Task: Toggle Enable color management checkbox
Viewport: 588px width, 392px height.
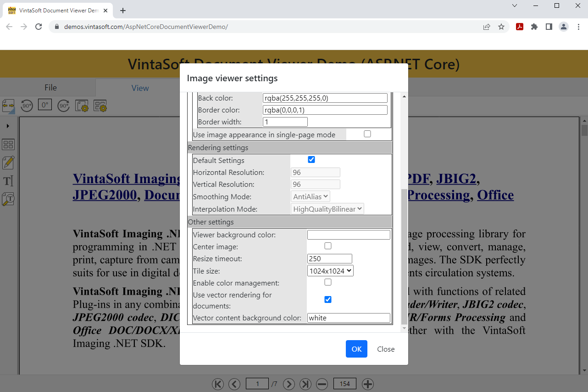Action: point(328,282)
